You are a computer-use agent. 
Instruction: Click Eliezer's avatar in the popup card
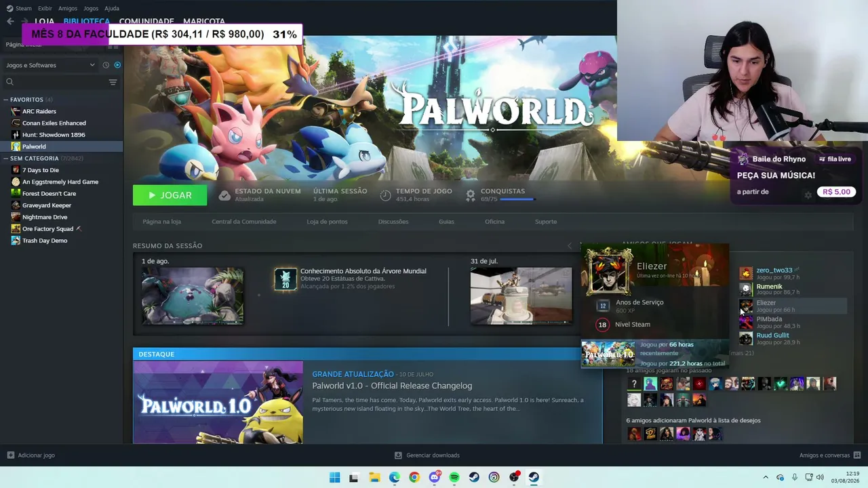point(608,271)
